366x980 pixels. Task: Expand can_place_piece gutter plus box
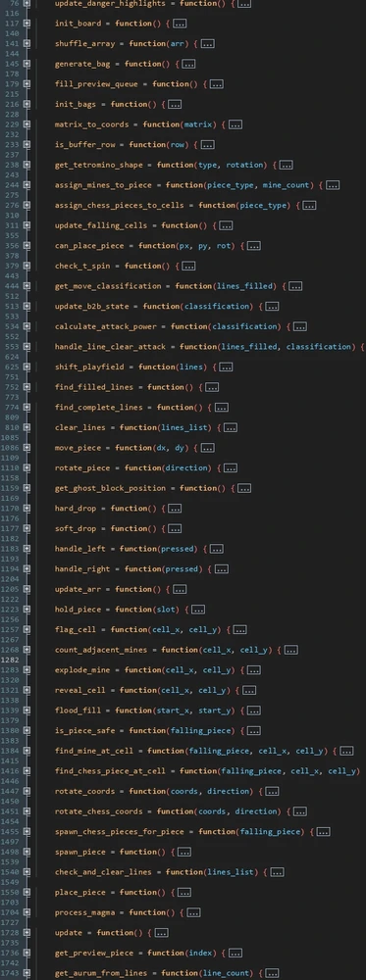click(x=26, y=246)
